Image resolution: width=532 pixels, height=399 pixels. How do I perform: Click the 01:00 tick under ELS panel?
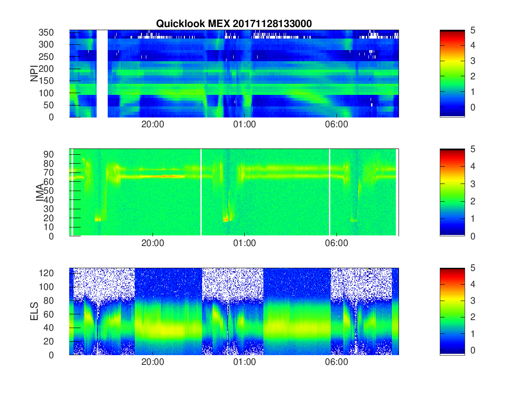click(245, 362)
